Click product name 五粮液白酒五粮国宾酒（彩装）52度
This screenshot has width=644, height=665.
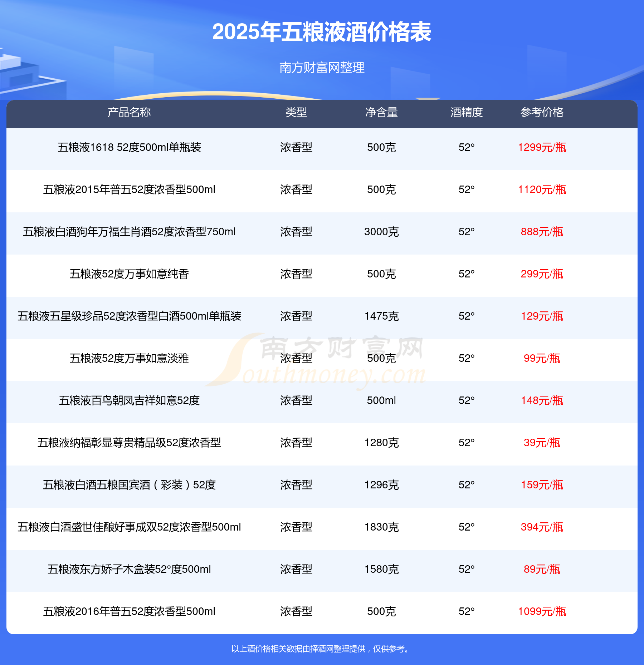[x=129, y=485]
